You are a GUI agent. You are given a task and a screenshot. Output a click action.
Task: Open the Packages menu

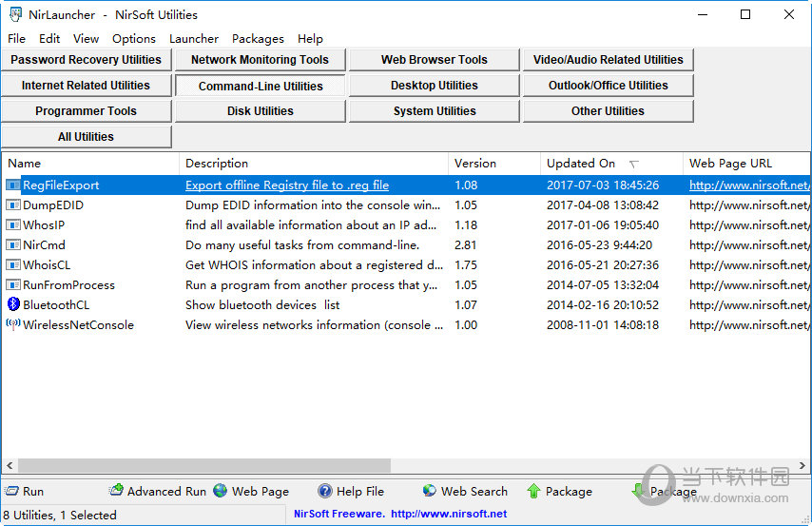point(258,39)
